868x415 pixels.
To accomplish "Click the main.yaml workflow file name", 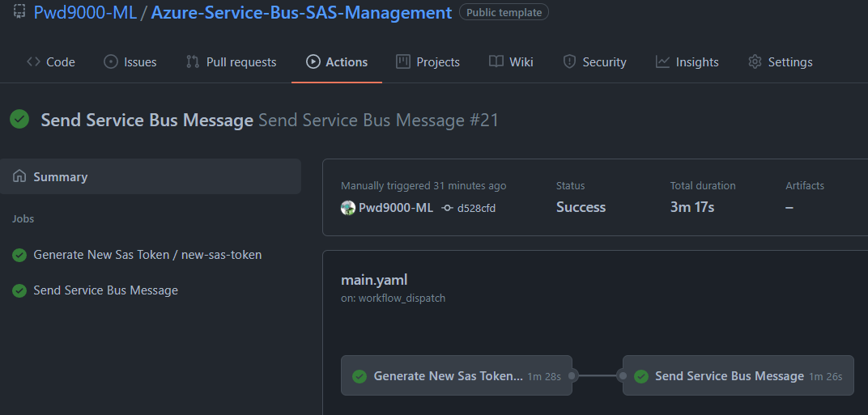I will click(x=374, y=280).
